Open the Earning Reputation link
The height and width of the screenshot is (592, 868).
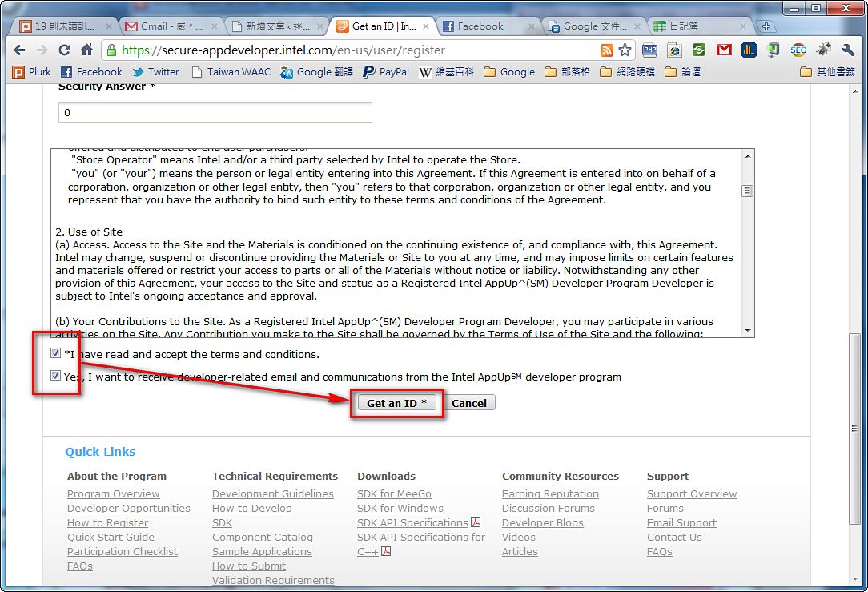[x=550, y=494]
